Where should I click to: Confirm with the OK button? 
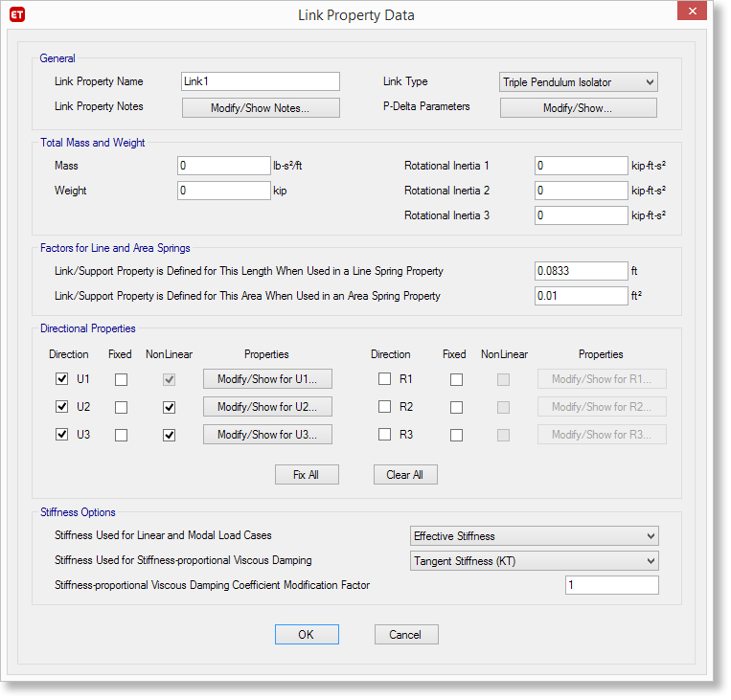pos(307,634)
